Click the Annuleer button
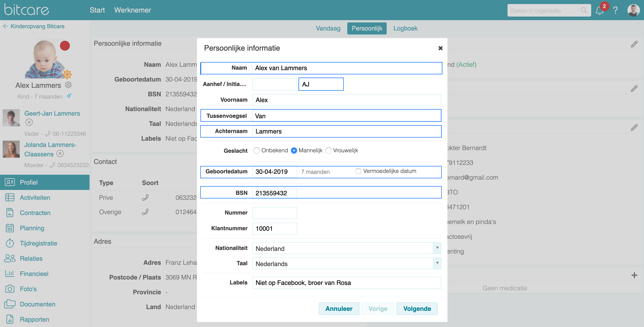The image size is (644, 327). 339,308
